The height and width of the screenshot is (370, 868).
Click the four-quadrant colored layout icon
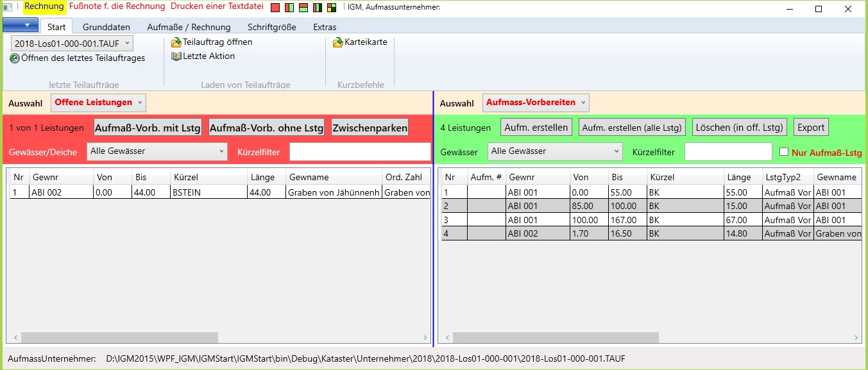332,8
